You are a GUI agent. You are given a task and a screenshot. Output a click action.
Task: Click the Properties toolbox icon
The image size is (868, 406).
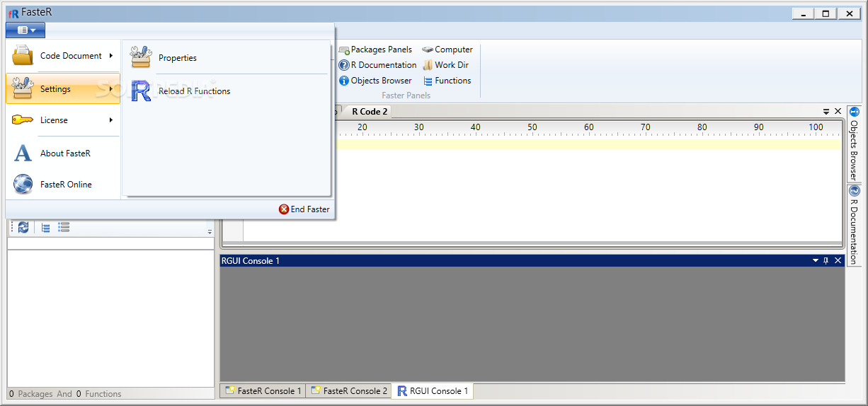click(141, 57)
